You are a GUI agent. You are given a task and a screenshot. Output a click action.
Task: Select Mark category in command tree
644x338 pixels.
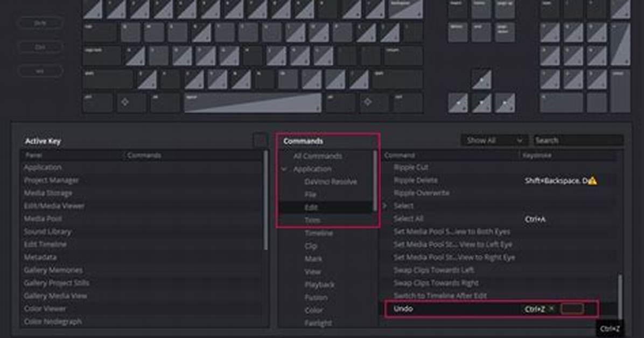tap(313, 259)
